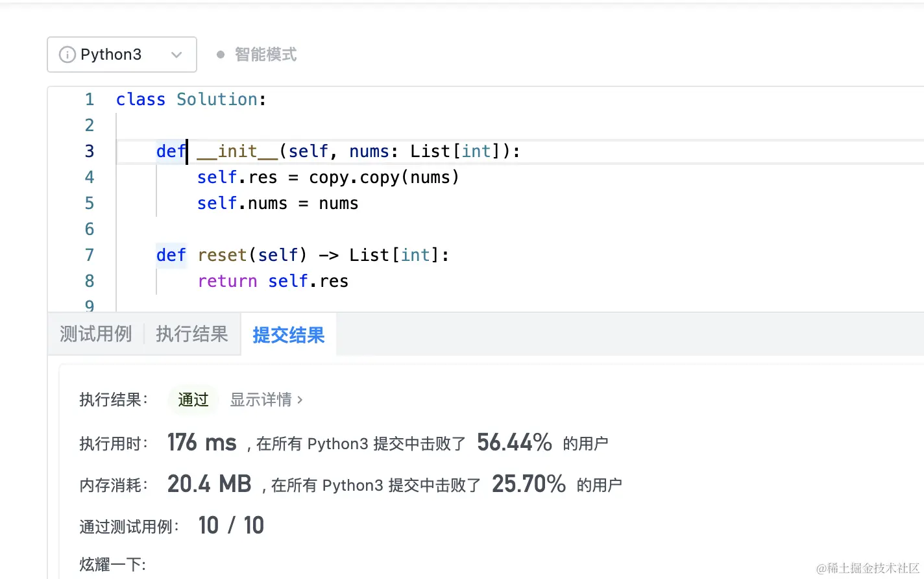Click the chevron after 显示详情
This screenshot has width=924, height=579.
(300, 400)
